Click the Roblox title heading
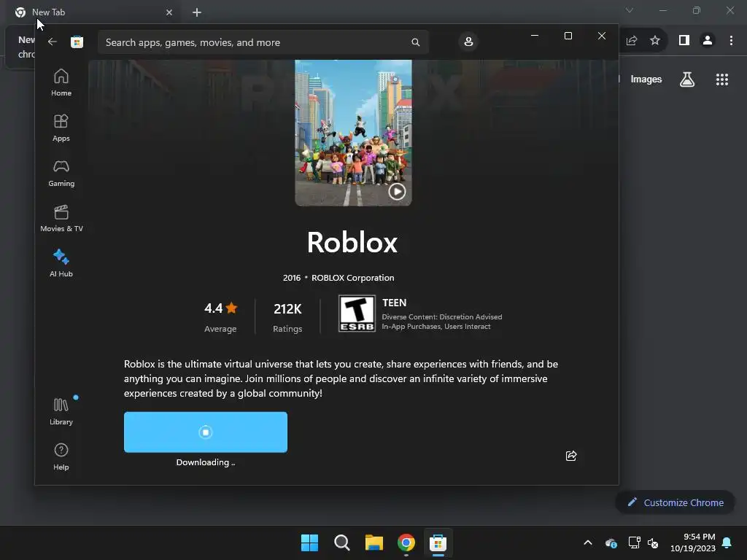The height and width of the screenshot is (560, 747). click(352, 242)
